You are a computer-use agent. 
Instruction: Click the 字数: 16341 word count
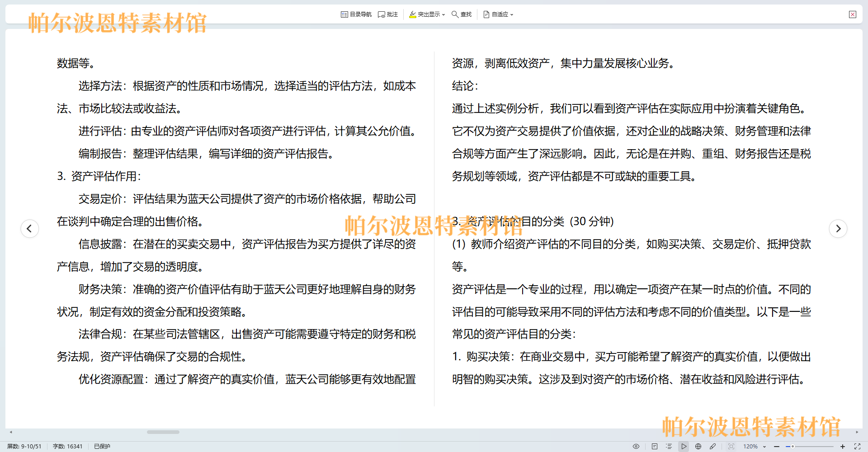(68, 446)
